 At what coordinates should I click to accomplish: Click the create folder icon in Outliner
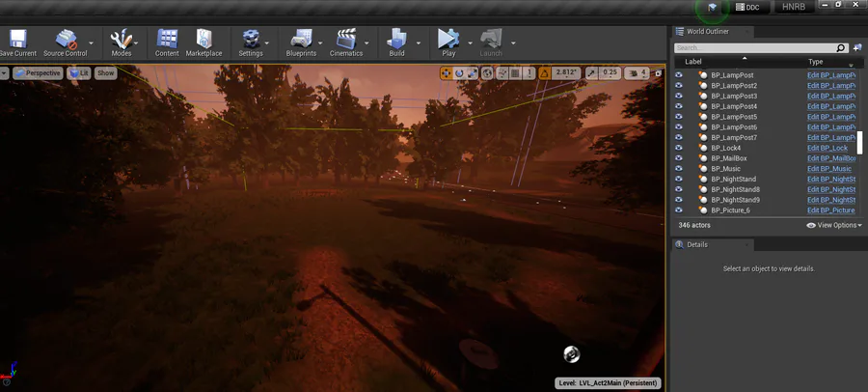coord(857,48)
